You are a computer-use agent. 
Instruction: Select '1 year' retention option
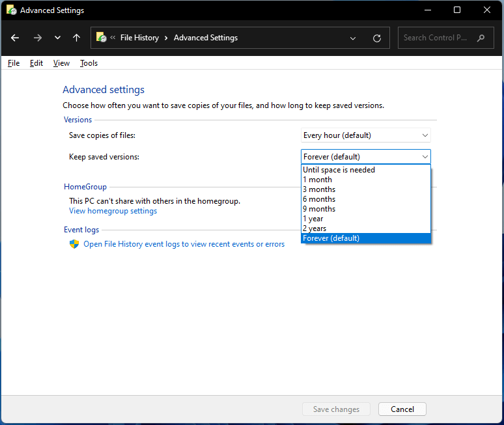[313, 219]
